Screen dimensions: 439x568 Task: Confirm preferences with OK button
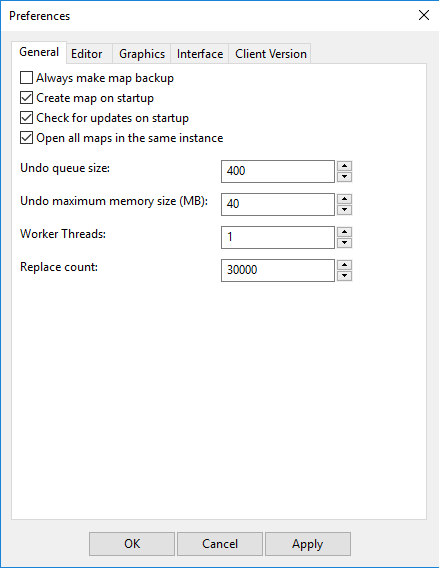pyautogui.click(x=132, y=544)
